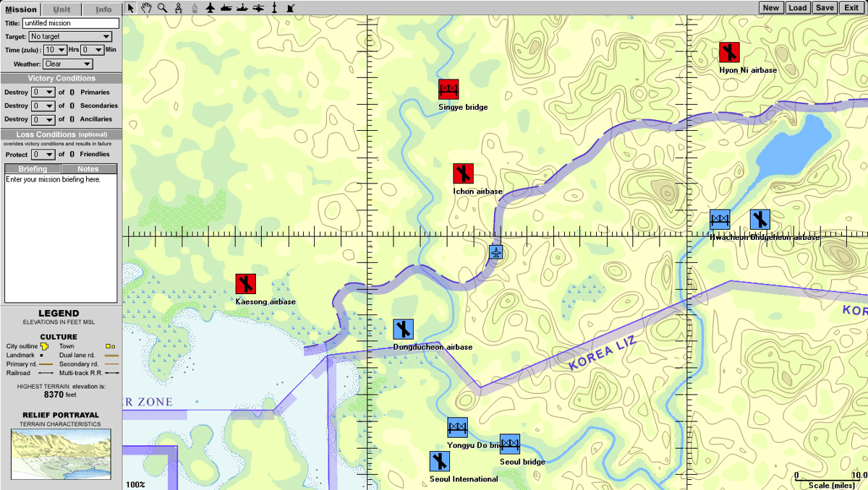Select the compass measuring tool
868x490 pixels.
[x=178, y=8]
